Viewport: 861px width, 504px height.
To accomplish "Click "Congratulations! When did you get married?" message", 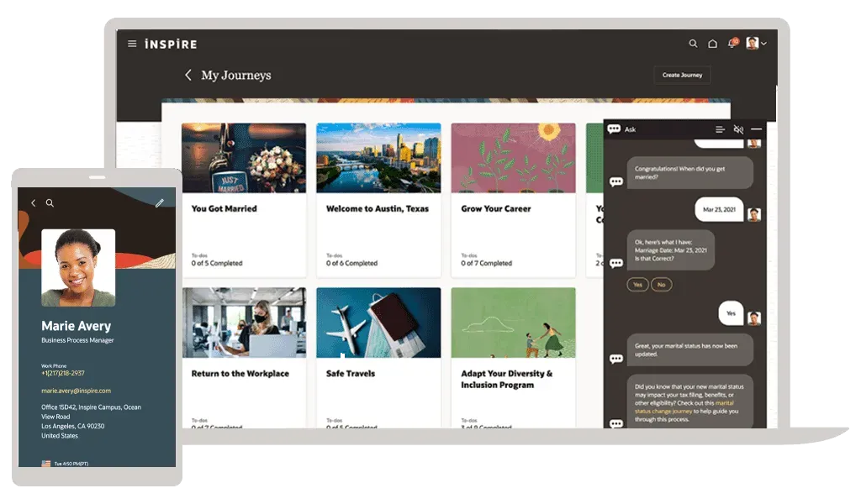I will pos(689,173).
